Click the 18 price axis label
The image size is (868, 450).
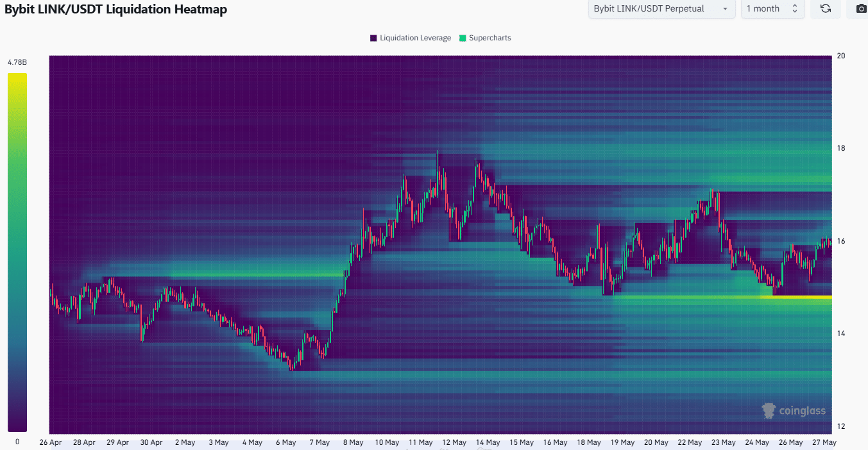pos(840,148)
